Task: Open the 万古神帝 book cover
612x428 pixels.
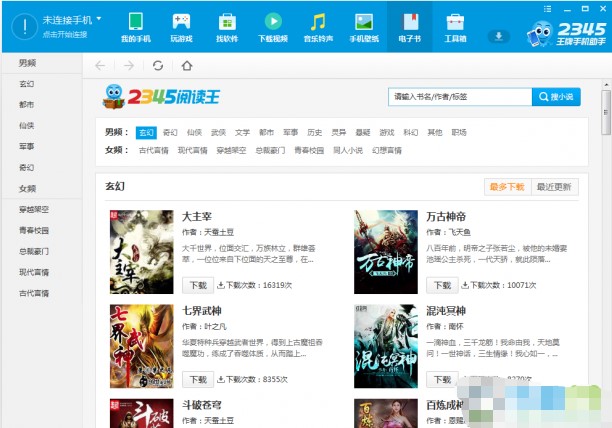Action: point(386,252)
